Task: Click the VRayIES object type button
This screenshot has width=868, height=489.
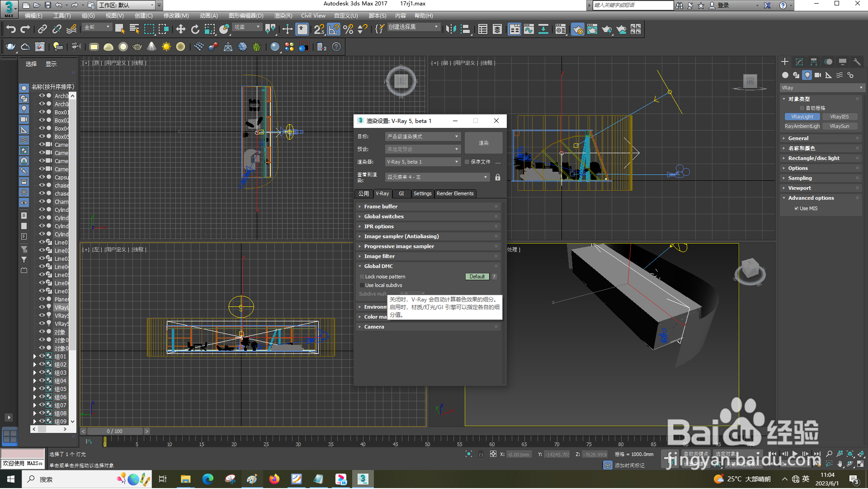Action: pyautogui.click(x=839, y=117)
